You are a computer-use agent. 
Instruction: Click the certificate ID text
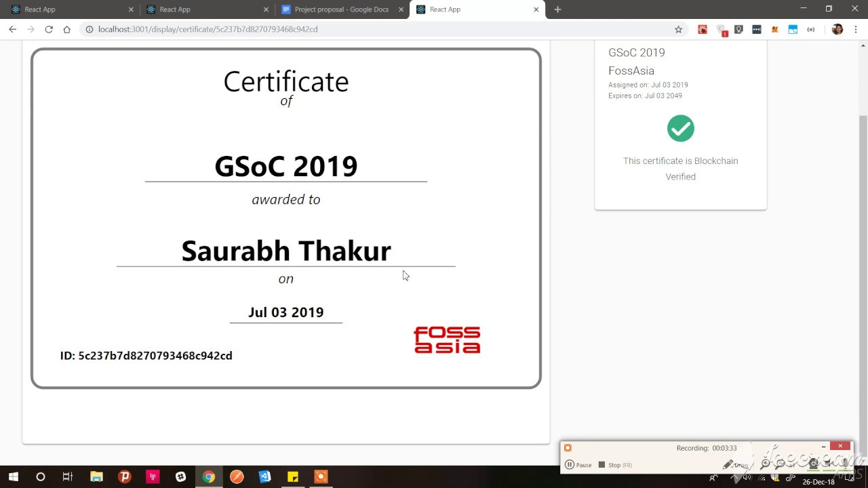(x=146, y=355)
